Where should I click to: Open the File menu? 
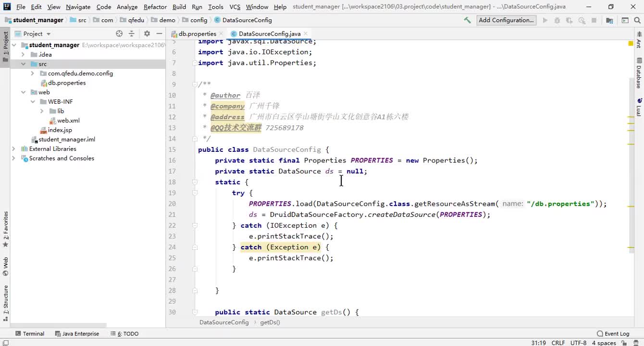pyautogui.click(x=21, y=7)
